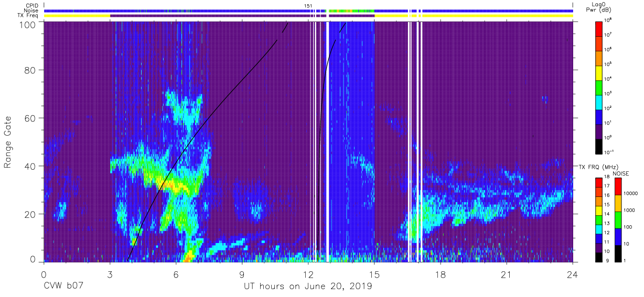Image resolution: width=644 pixels, height=297 pixels.
Task: Pick the cyan segment of TX FRQ colorbar
Action: point(598,229)
